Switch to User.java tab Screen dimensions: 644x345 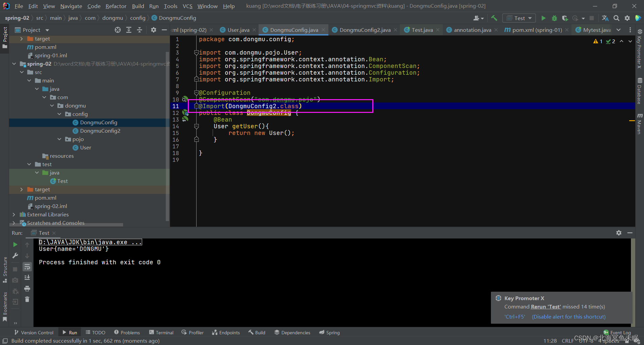(238, 30)
